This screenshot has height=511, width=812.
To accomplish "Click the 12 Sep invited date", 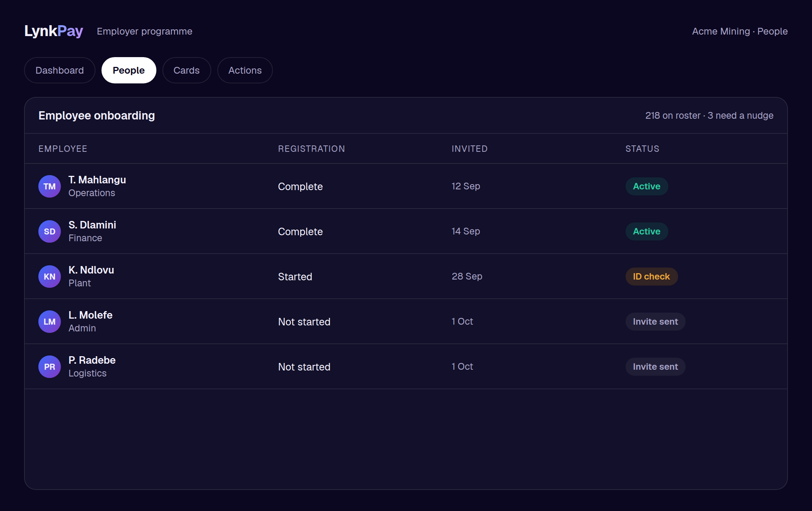I will [x=466, y=186].
